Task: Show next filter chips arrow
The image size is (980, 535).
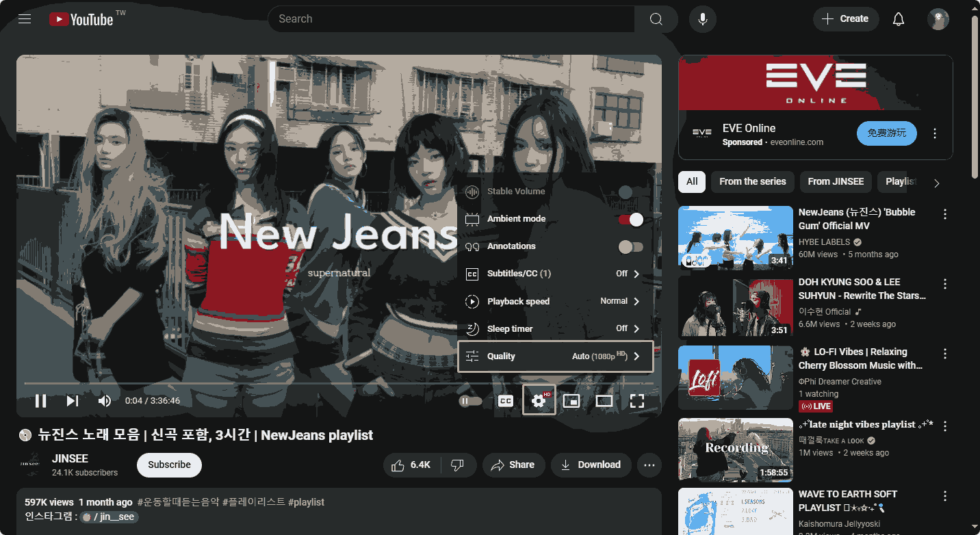Action: 937,183
